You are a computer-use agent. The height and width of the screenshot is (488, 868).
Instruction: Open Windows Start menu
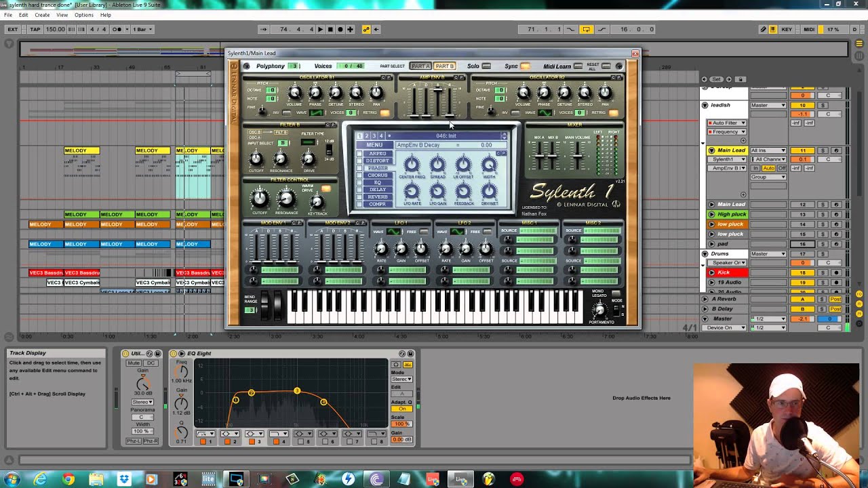[12, 479]
